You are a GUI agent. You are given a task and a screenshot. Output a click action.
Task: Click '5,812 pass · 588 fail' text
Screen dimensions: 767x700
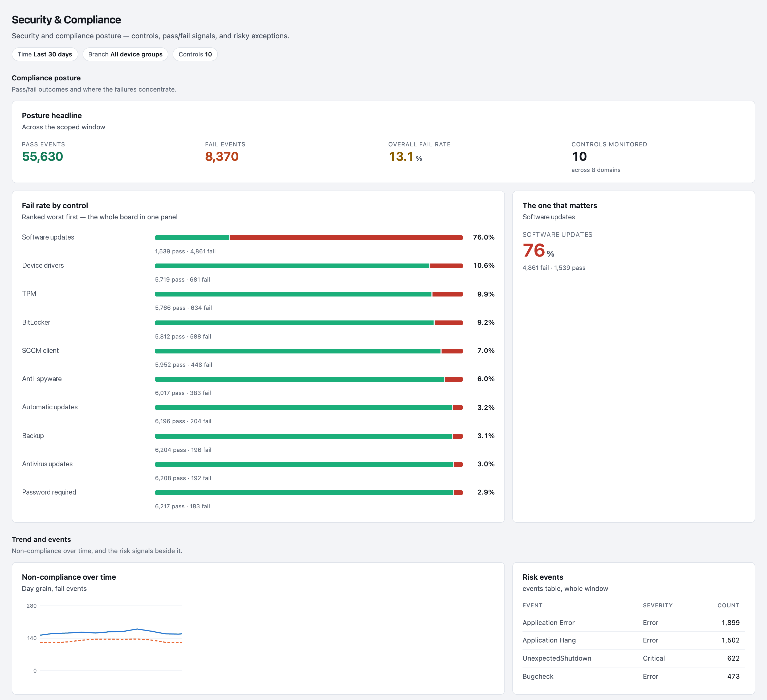pyautogui.click(x=183, y=336)
